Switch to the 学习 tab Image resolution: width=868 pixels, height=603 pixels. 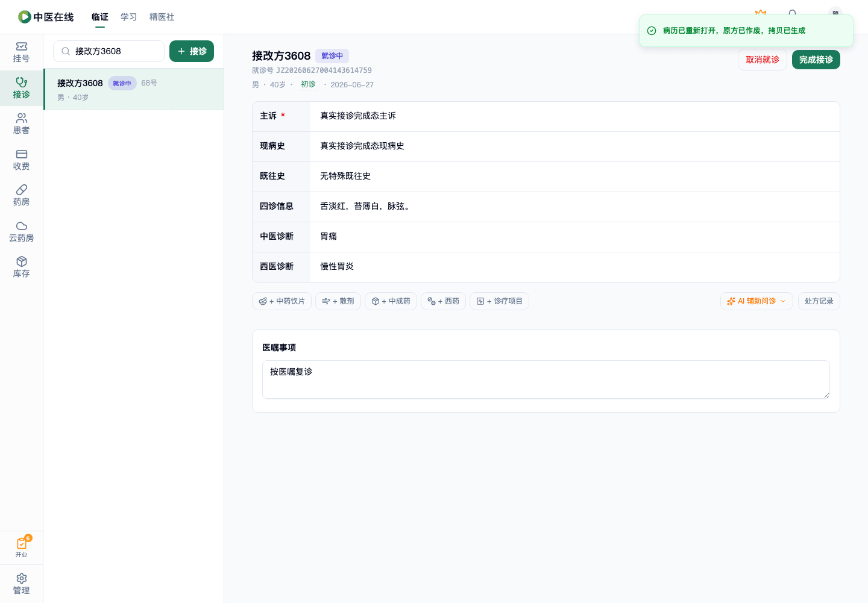(x=129, y=17)
